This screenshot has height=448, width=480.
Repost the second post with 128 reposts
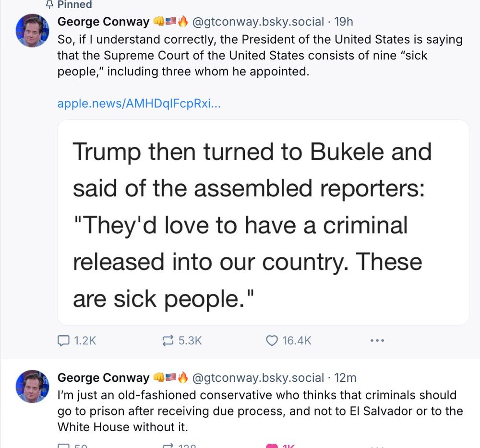[x=168, y=446]
